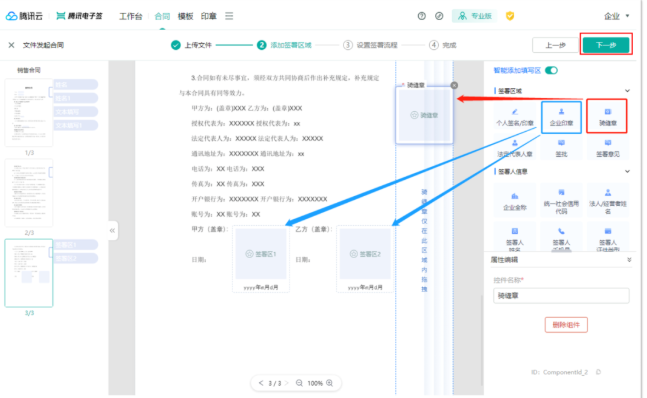Go to next page in pager
Image resolution: width=647 pixels, height=398 pixels.
(286, 383)
